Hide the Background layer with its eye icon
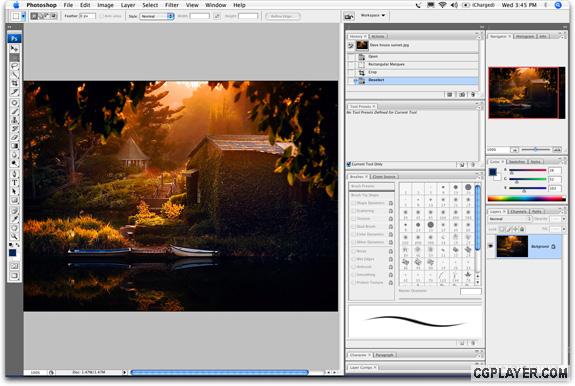The image size is (575, 386). pyautogui.click(x=491, y=246)
